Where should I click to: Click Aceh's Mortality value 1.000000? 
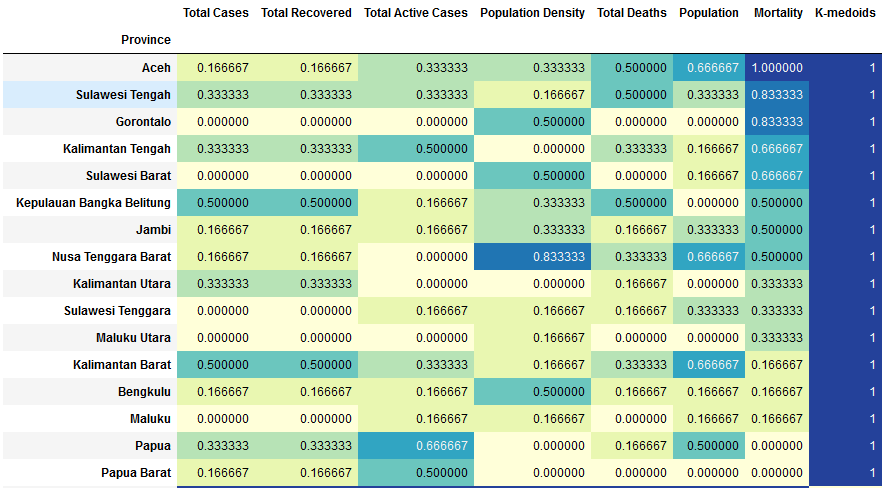click(x=777, y=68)
